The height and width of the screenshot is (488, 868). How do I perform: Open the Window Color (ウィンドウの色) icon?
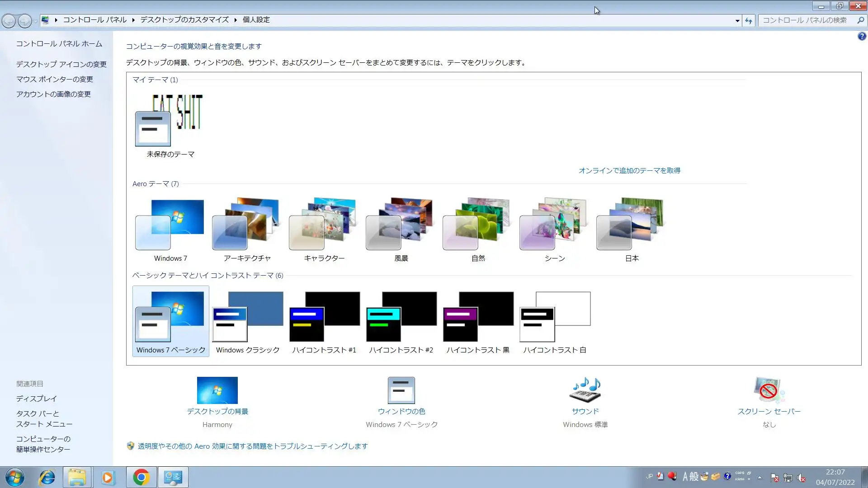point(401,391)
